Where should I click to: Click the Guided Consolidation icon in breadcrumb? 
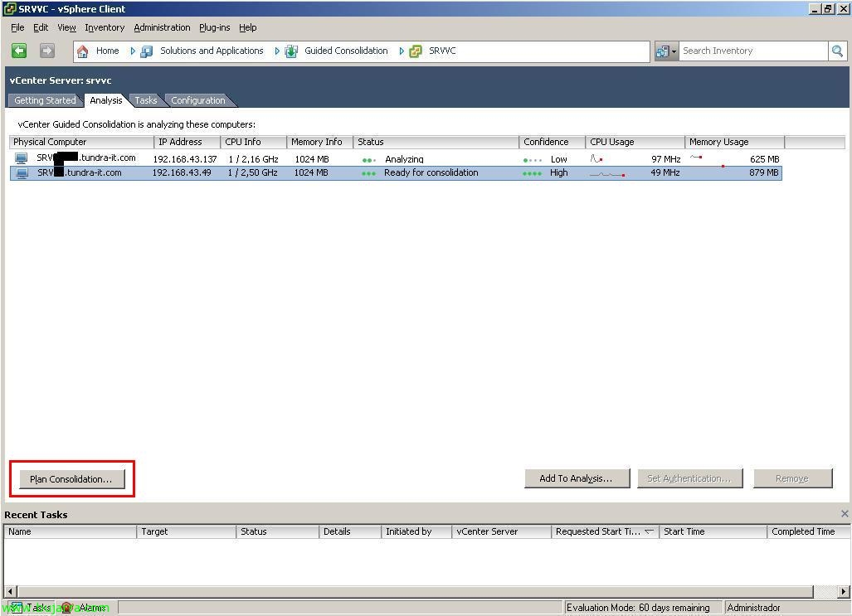pos(291,51)
